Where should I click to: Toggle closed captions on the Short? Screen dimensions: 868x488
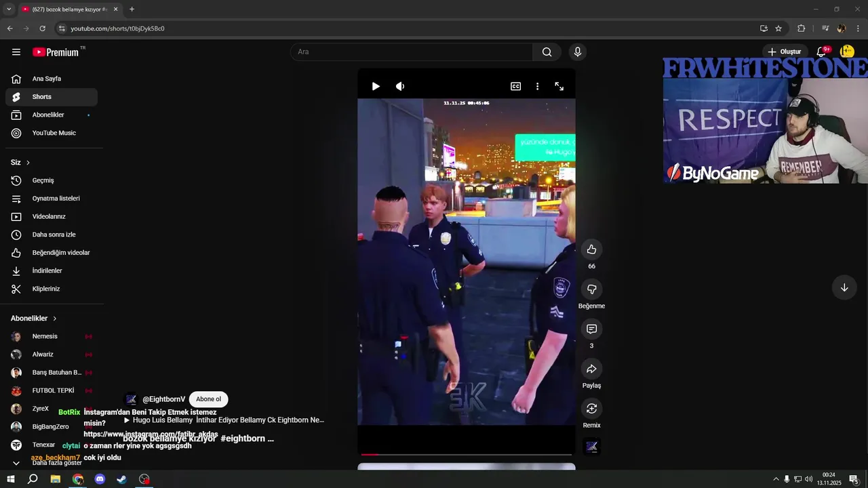tap(515, 86)
